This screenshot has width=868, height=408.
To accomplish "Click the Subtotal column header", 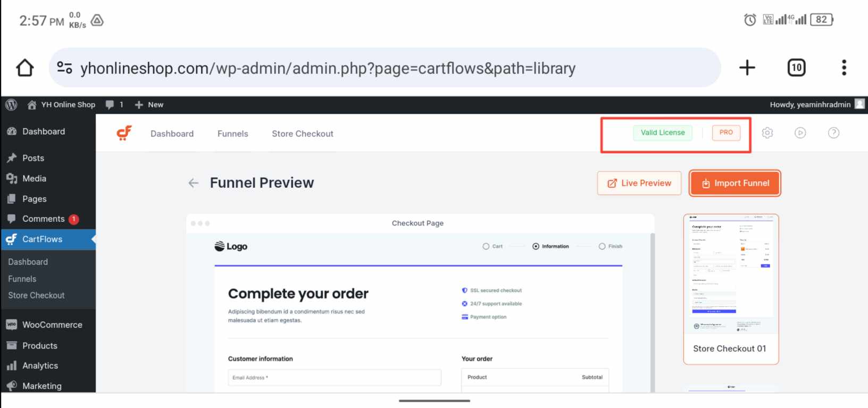I will pos(592,377).
